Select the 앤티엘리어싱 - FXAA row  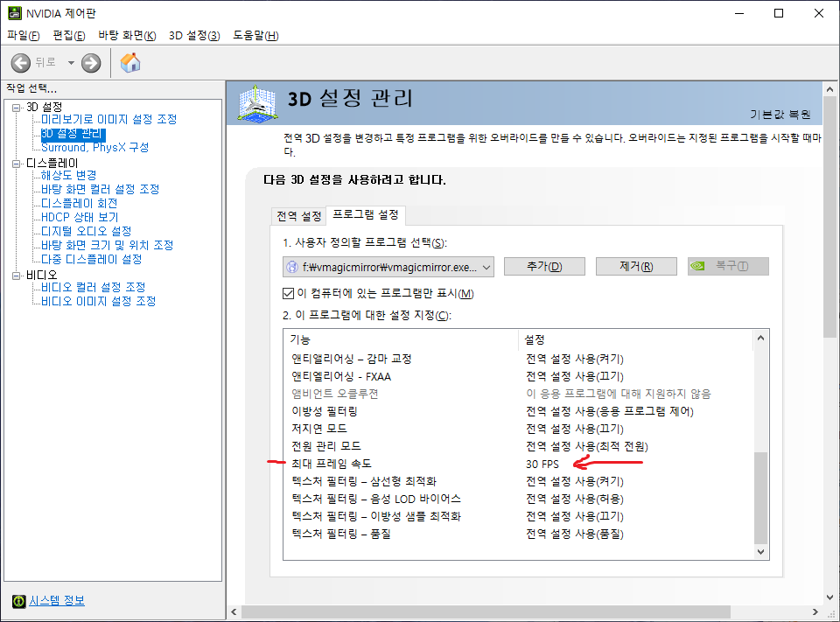[x=519, y=377]
